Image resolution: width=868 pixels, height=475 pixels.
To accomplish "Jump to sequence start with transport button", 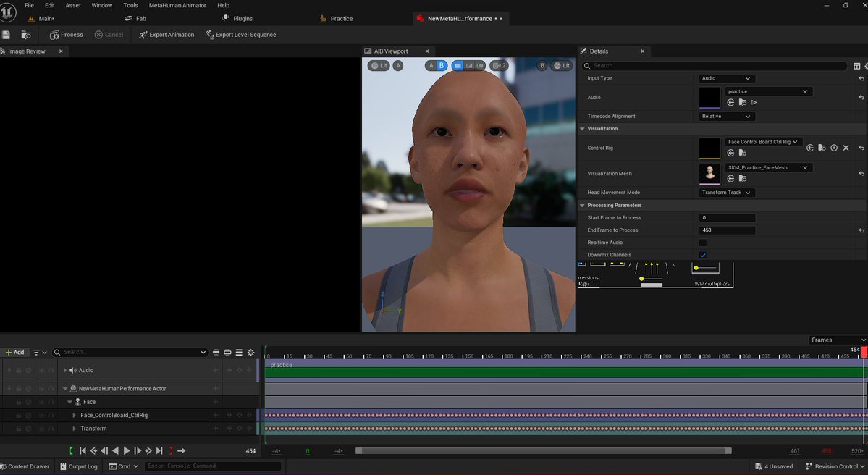I will tap(83, 451).
